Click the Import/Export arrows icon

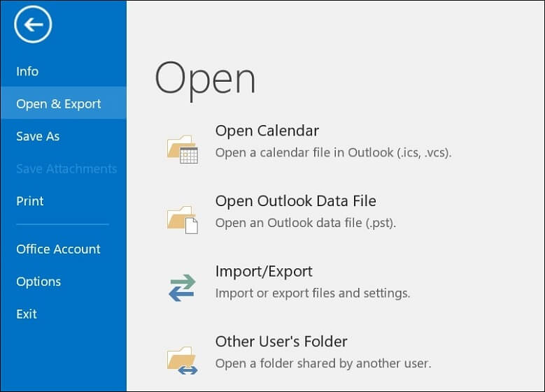(182, 287)
